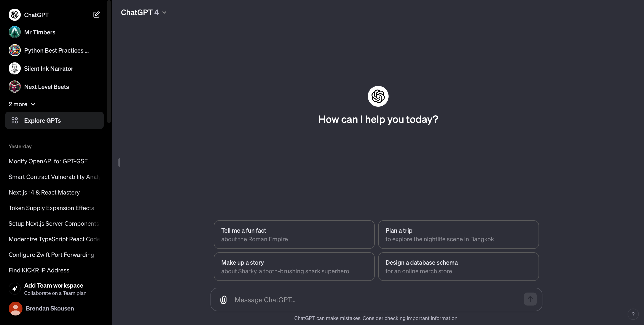Open the Mr Timbers GPT avatar
Image resolution: width=644 pixels, height=325 pixels.
click(14, 32)
